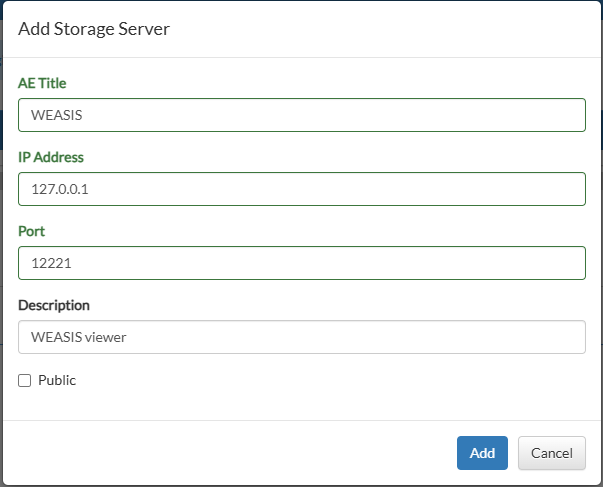The image size is (603, 487).
Task: Select the Port input box
Action: [x=302, y=263]
